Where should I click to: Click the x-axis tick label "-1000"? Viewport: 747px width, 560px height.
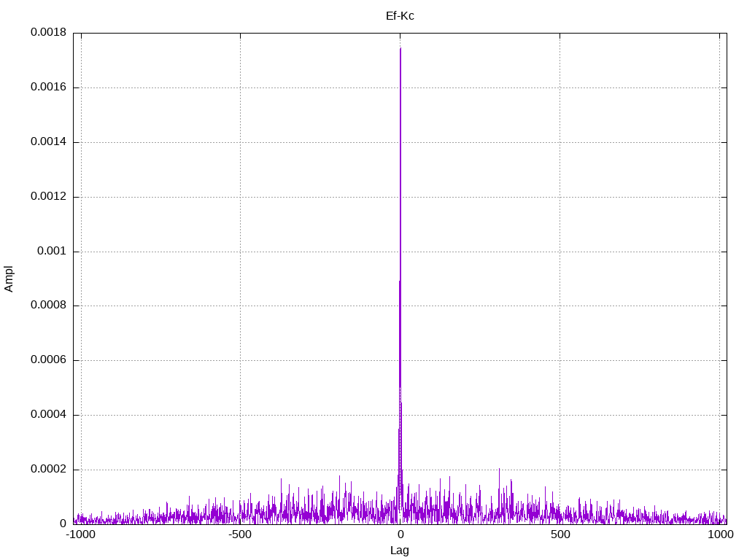coord(81,534)
